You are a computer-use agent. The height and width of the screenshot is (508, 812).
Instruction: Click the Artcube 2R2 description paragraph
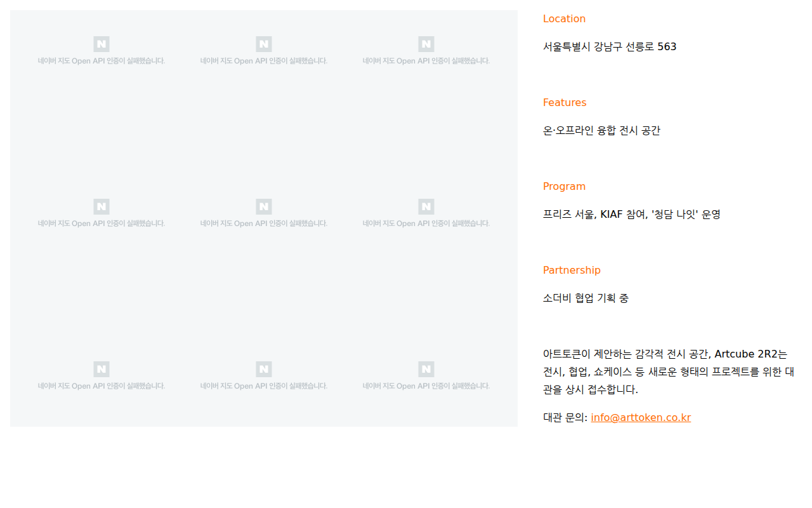[669, 371]
